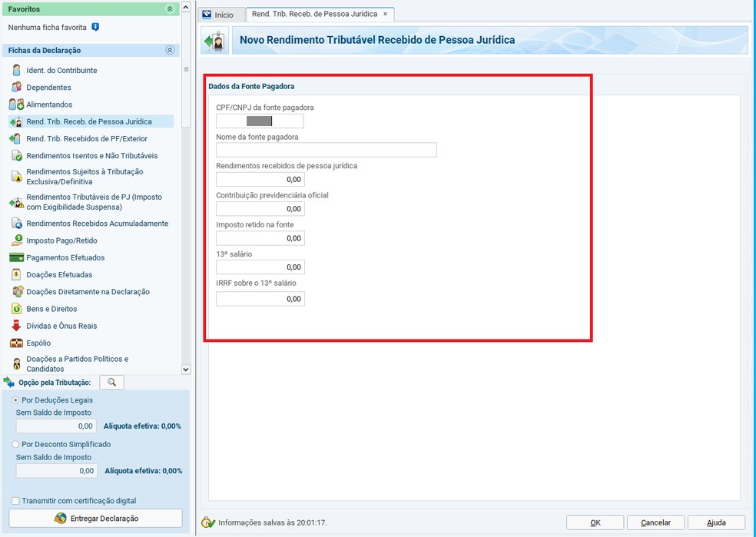The image size is (756, 537).
Task: Click the Dependentes sidebar icon
Action: click(16, 88)
